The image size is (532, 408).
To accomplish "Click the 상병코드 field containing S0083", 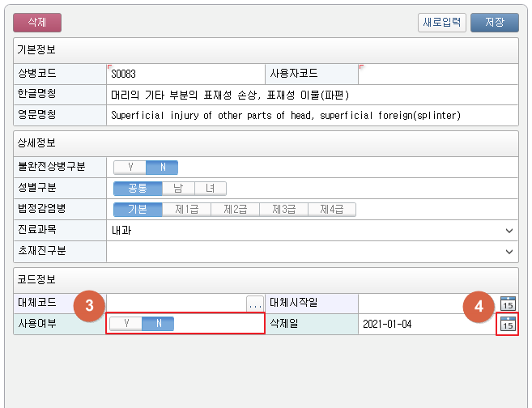I will [185, 74].
